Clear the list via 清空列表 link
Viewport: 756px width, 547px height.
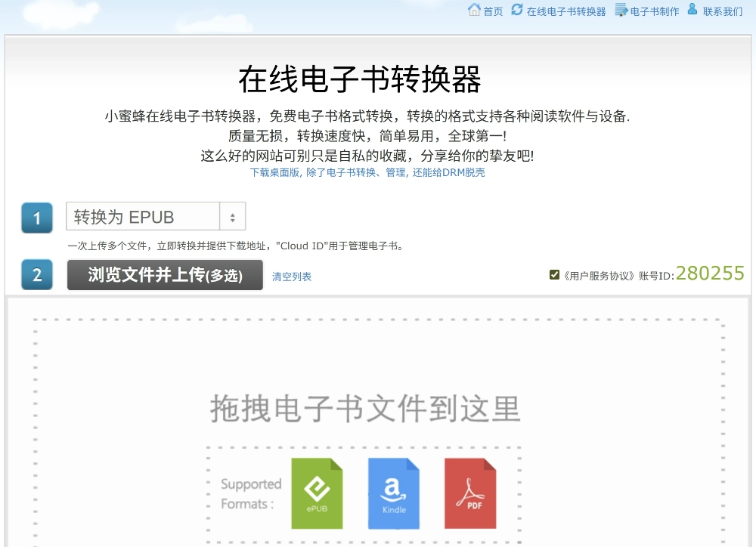[292, 277]
